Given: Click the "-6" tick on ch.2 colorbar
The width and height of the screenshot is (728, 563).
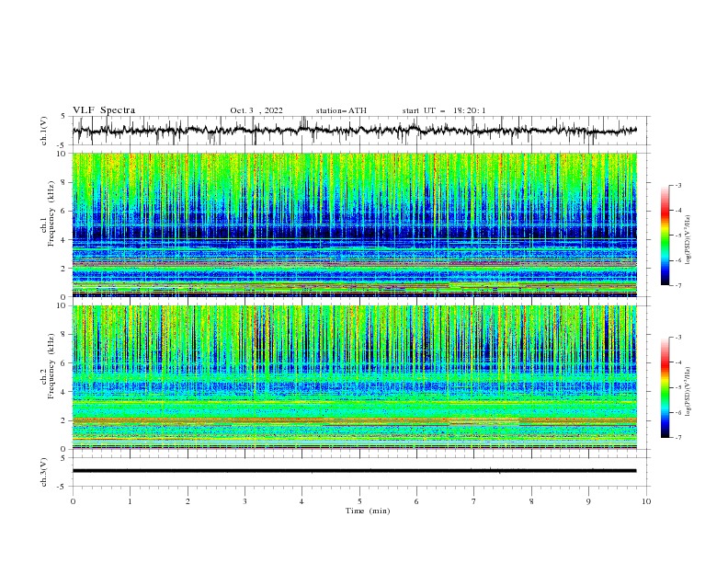Looking at the screenshot, I should pos(678,412).
